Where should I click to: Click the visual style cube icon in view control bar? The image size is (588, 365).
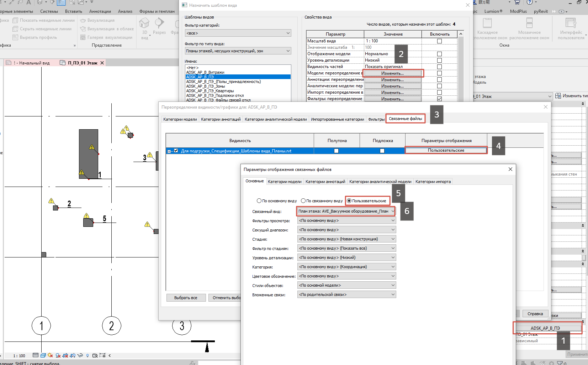43,355
